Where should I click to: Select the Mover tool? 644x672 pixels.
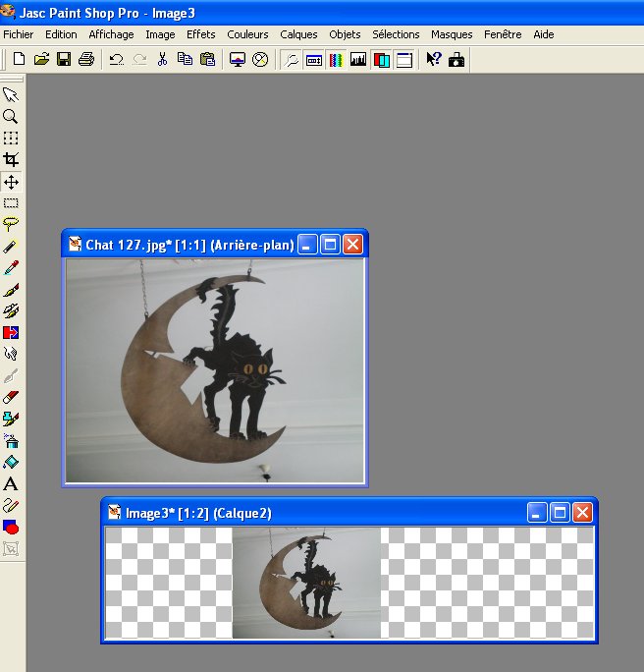coord(11,182)
